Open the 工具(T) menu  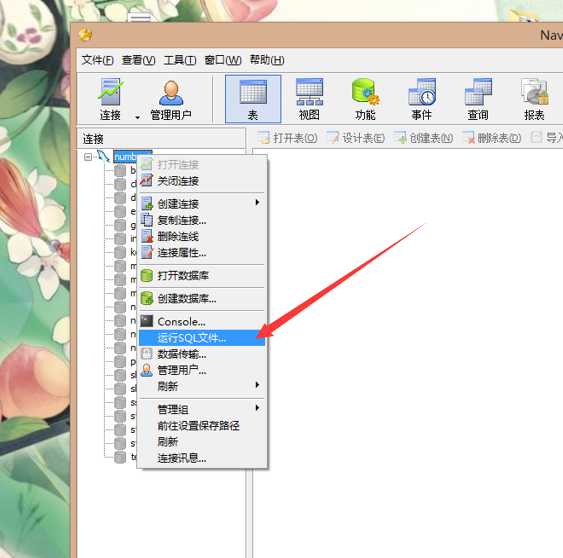tap(180, 60)
